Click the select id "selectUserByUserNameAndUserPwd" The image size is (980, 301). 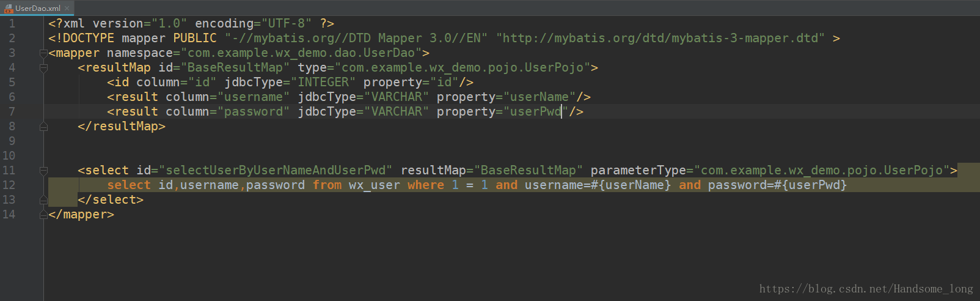276,170
